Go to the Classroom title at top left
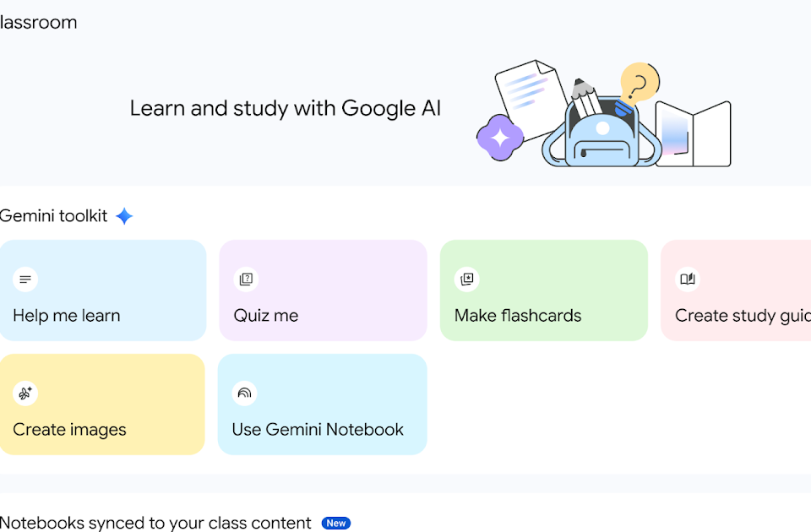This screenshot has height=532, width=811. point(38,22)
